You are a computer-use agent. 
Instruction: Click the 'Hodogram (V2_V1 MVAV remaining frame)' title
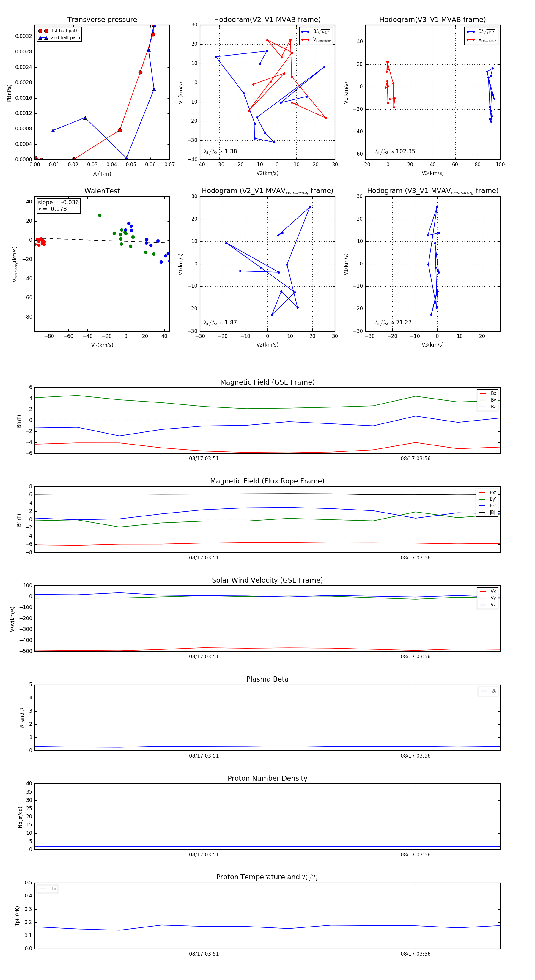pos(267,191)
